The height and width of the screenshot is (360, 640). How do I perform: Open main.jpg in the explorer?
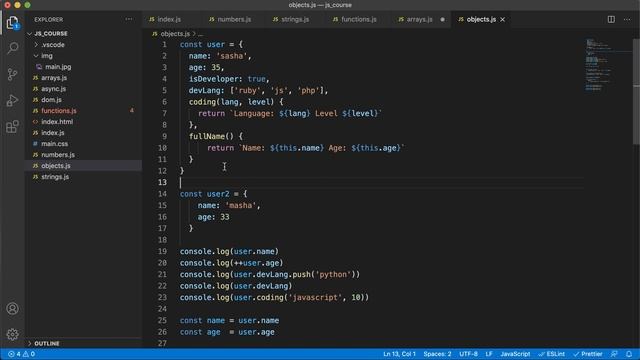point(58,67)
